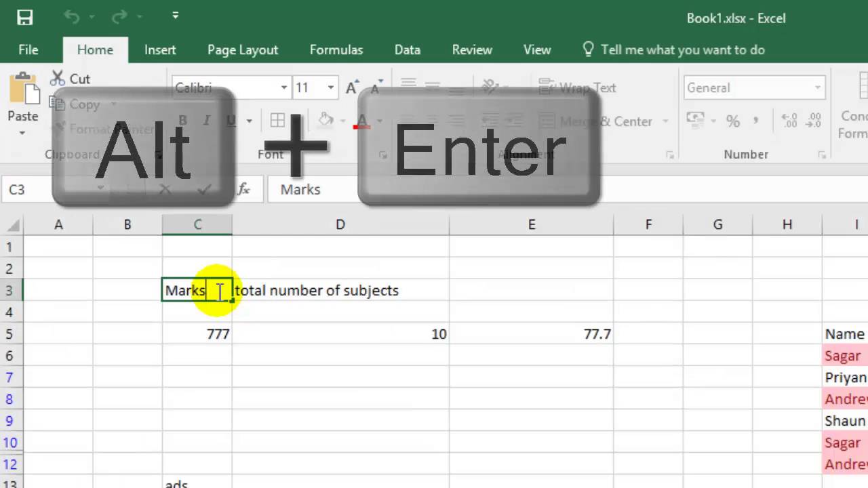868x488 pixels.
Task: Open the Borders tool in the Font group
Action: (x=277, y=121)
